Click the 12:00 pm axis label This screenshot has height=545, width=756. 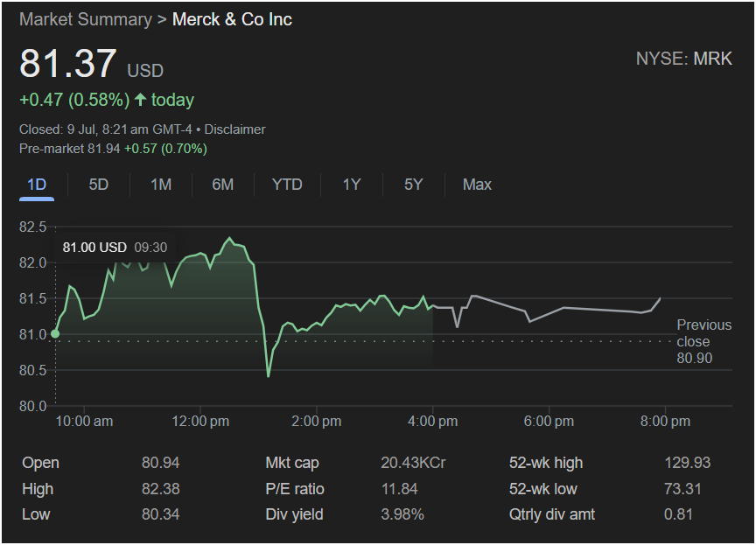200,422
